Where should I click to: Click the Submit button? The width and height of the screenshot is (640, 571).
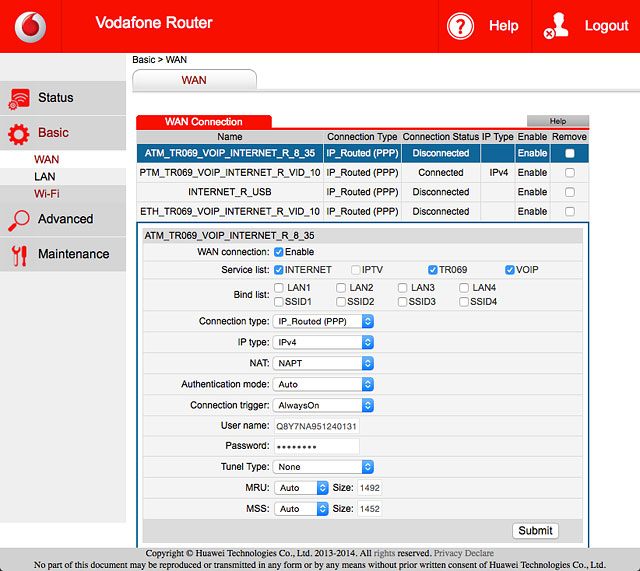(x=535, y=531)
